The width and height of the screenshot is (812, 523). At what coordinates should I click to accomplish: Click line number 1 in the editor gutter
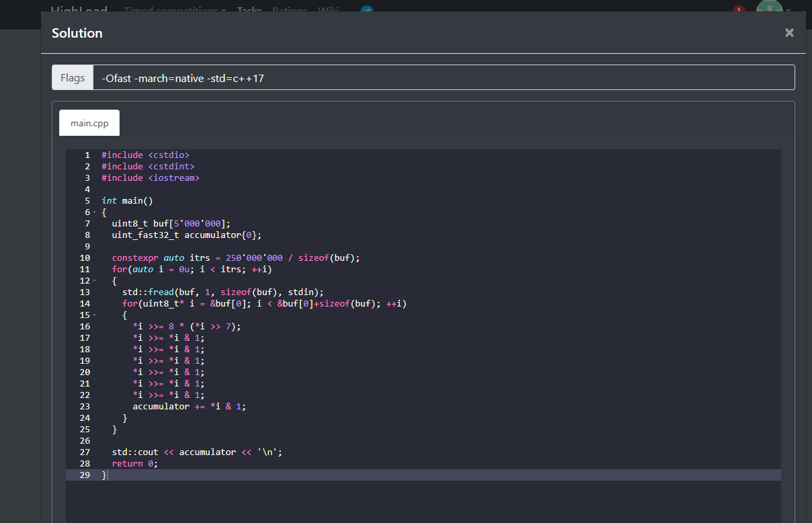(87, 155)
